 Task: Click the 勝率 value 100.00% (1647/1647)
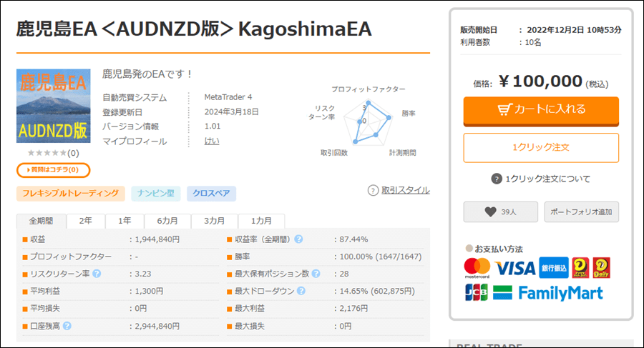coord(381,257)
